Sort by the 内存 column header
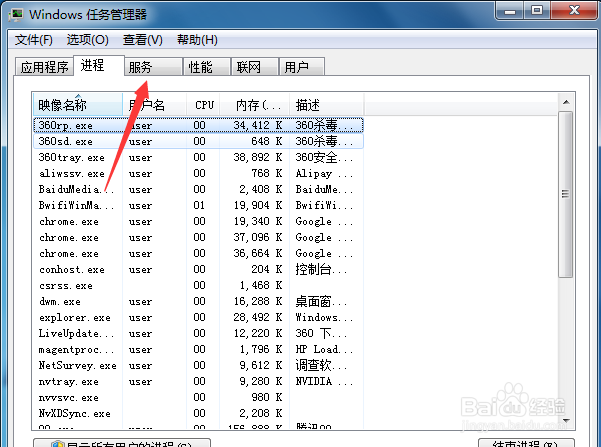Image resolution: width=601 pixels, height=447 pixels. [x=255, y=104]
